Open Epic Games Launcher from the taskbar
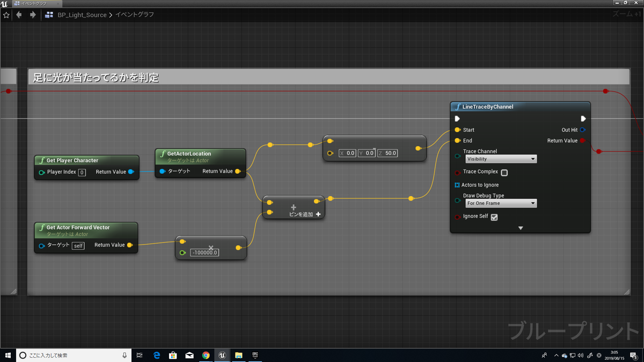This screenshot has width=644, height=362. pyautogui.click(x=255, y=355)
